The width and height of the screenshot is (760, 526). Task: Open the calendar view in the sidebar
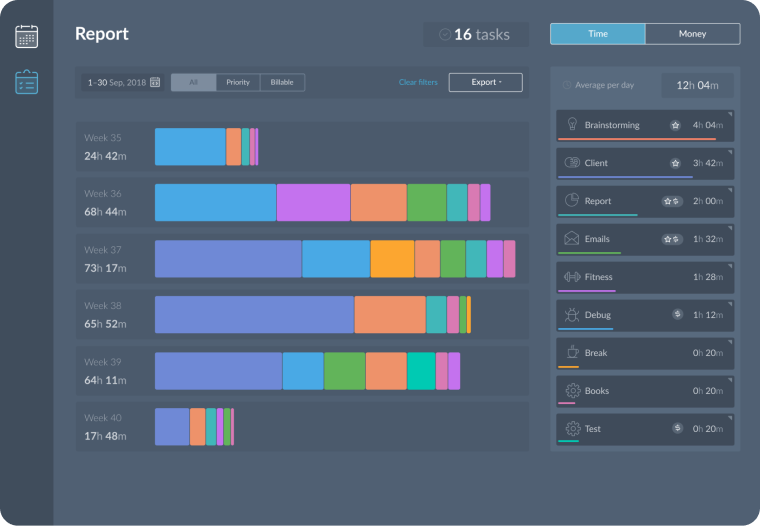click(x=26, y=37)
